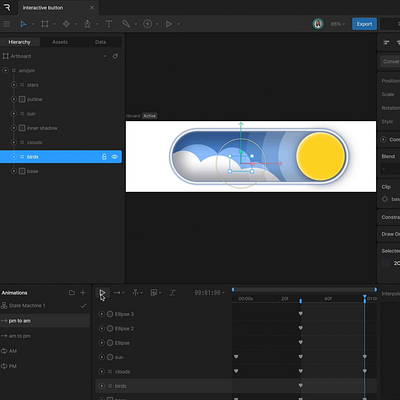Open the interpolation curve icon in timeline
Screen dimensions: 400x400
pyautogui.click(x=172, y=293)
